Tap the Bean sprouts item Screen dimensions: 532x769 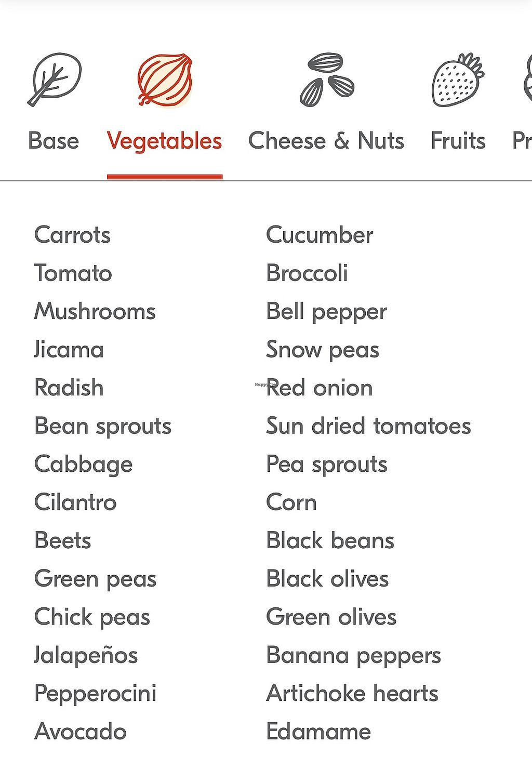point(103,426)
